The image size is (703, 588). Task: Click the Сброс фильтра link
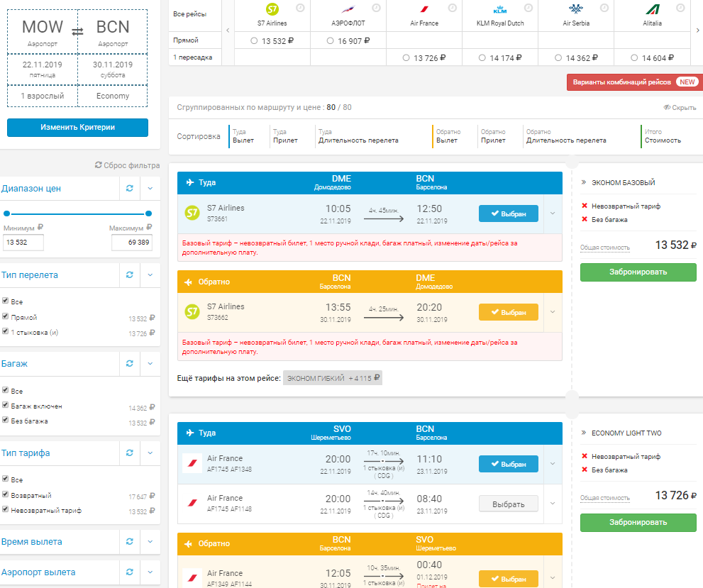coord(127,165)
